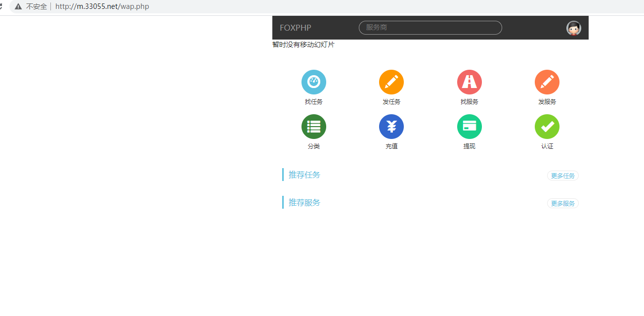Click the warning triangle beside 不安全
644x316 pixels.
pos(18,6)
